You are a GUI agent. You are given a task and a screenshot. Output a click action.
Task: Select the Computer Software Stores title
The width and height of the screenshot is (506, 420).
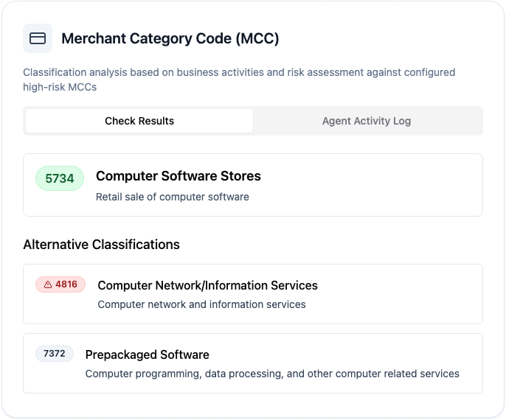(179, 176)
